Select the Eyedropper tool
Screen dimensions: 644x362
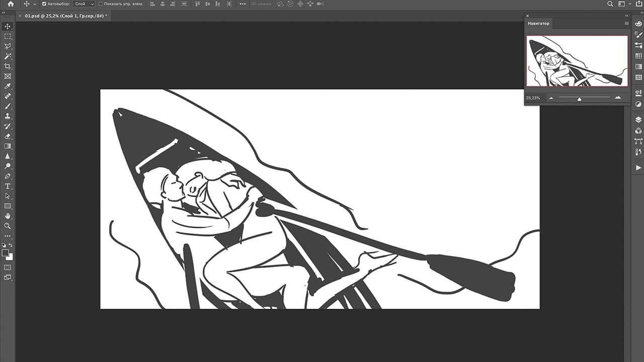click(x=8, y=86)
